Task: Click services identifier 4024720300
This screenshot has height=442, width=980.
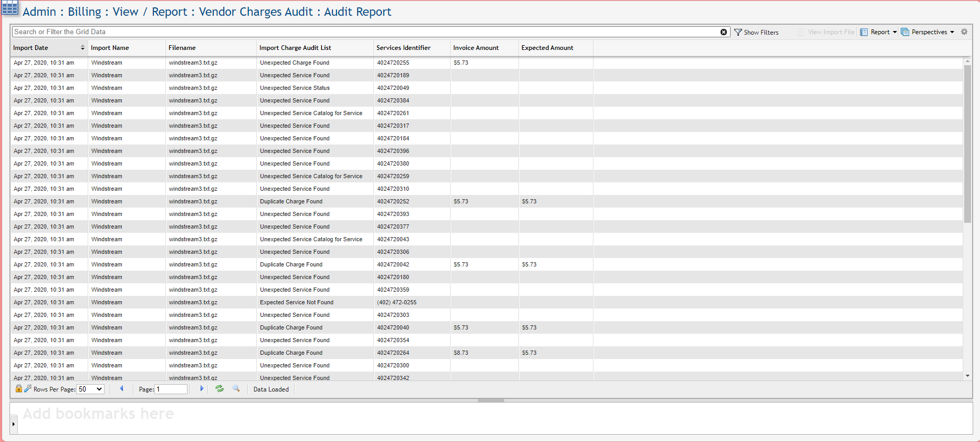Action: click(x=393, y=365)
